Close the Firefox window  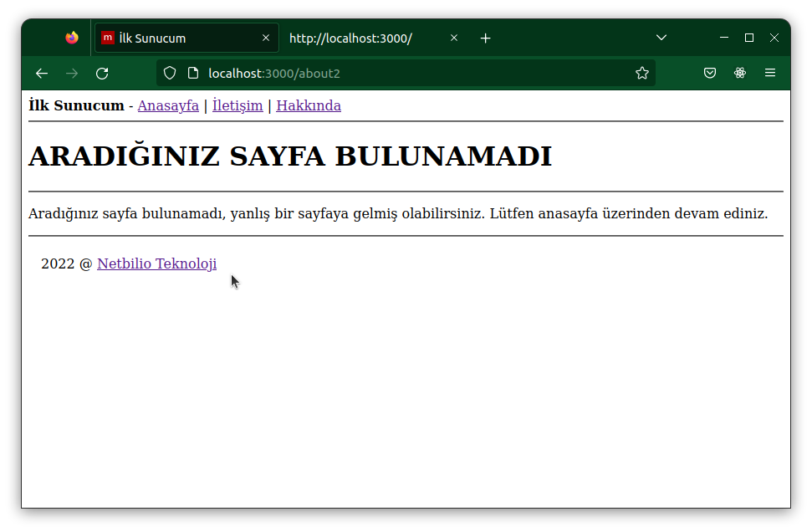coord(774,38)
